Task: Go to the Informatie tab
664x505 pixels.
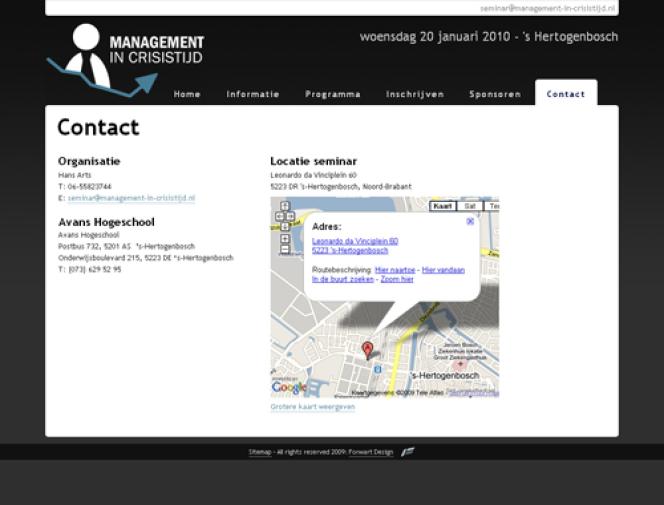Action: click(x=253, y=94)
